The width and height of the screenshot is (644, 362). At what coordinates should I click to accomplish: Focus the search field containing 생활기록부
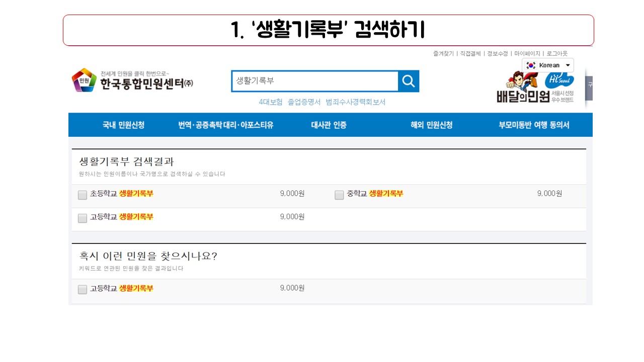(315, 81)
